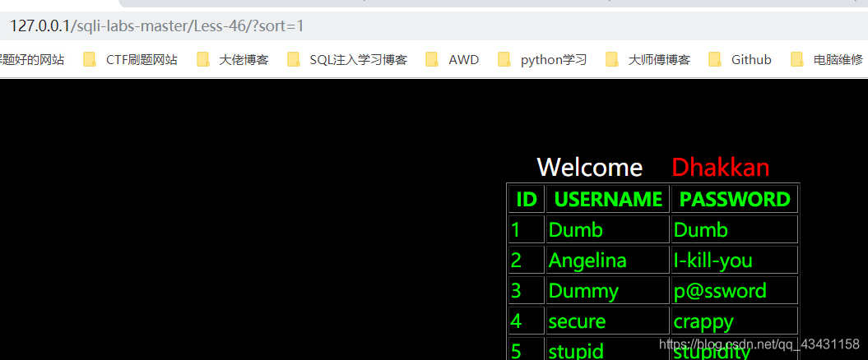This screenshot has height=360, width=868.
Task: Click the address bar URL 127.0.0.1/sqli-labs-master/Less-46/?sort=1
Action: point(156,26)
